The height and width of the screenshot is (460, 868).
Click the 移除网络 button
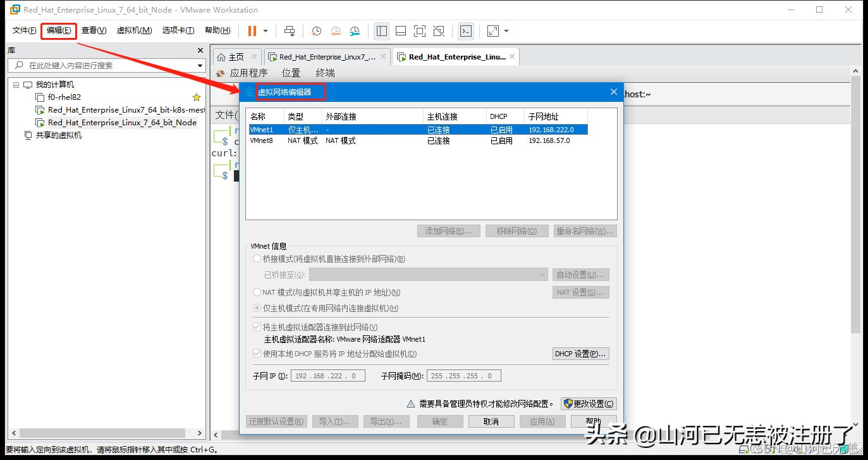coord(517,231)
